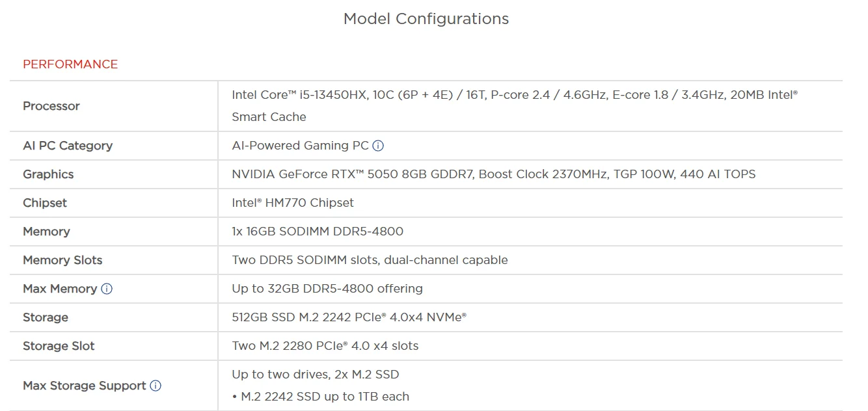This screenshot has height=411, width=868.
Task: Click the Memory Slots label
Action: 62,260
